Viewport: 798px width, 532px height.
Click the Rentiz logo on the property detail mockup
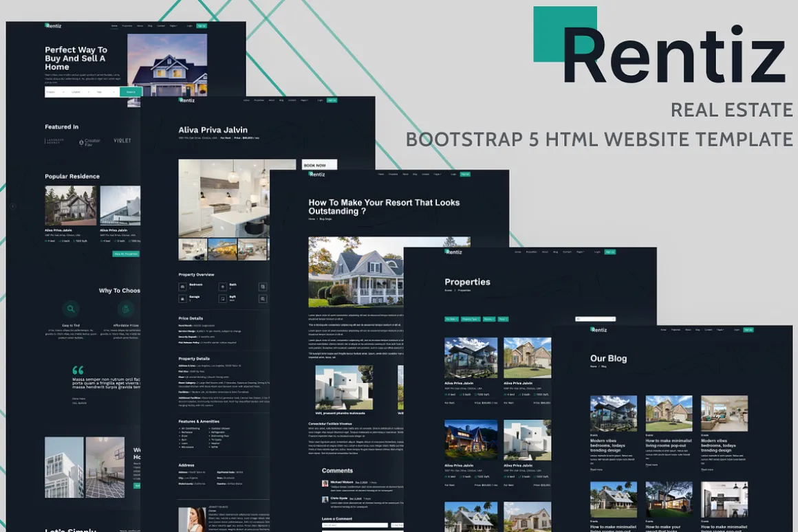[x=187, y=100]
